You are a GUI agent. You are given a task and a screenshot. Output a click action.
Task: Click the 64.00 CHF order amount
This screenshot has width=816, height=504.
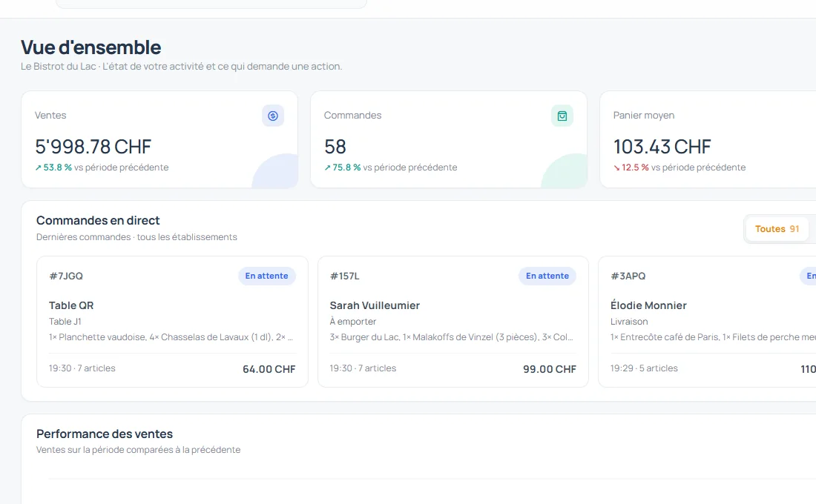269,369
